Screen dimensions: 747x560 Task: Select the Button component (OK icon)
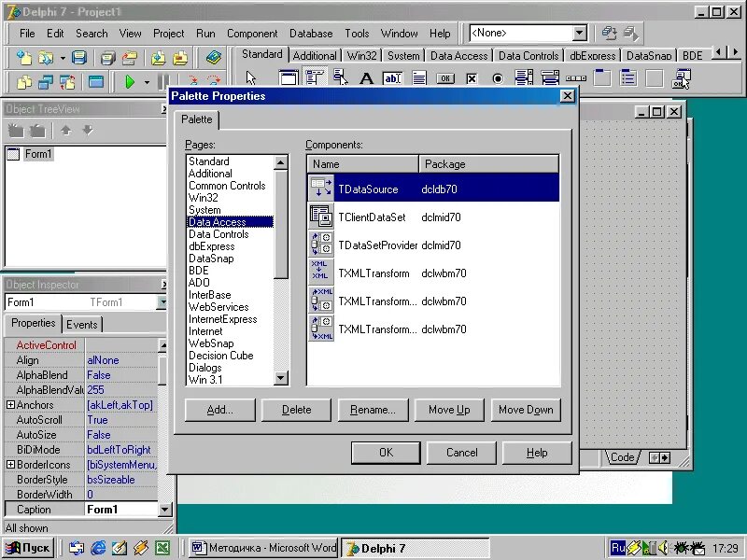[445, 78]
